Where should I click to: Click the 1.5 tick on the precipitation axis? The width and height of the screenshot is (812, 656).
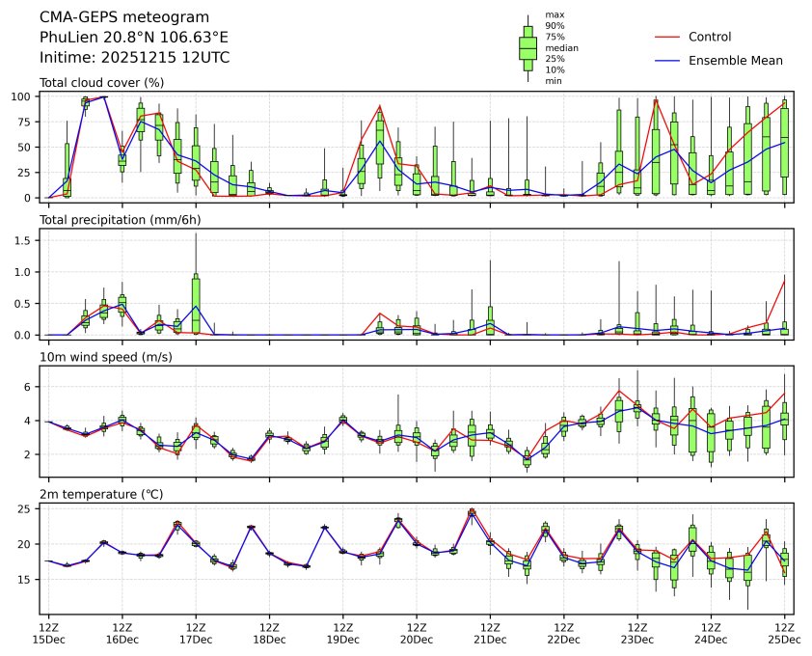pyautogui.click(x=26, y=241)
